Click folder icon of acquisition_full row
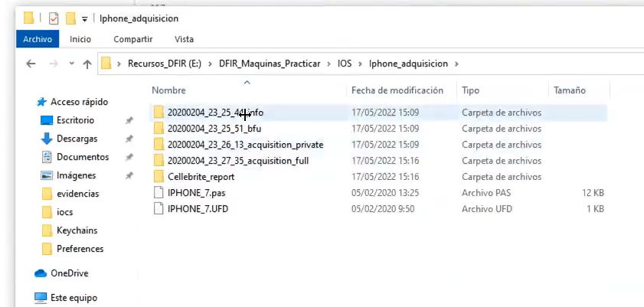 (x=159, y=161)
